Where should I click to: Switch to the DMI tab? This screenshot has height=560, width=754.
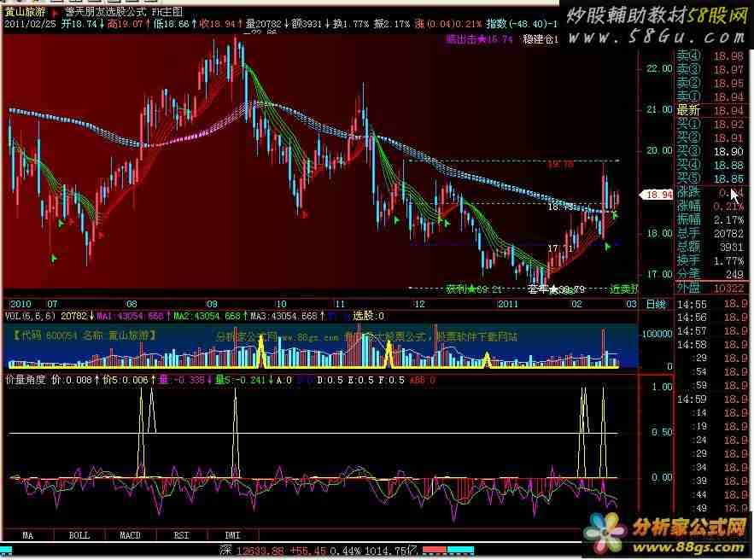tap(233, 535)
